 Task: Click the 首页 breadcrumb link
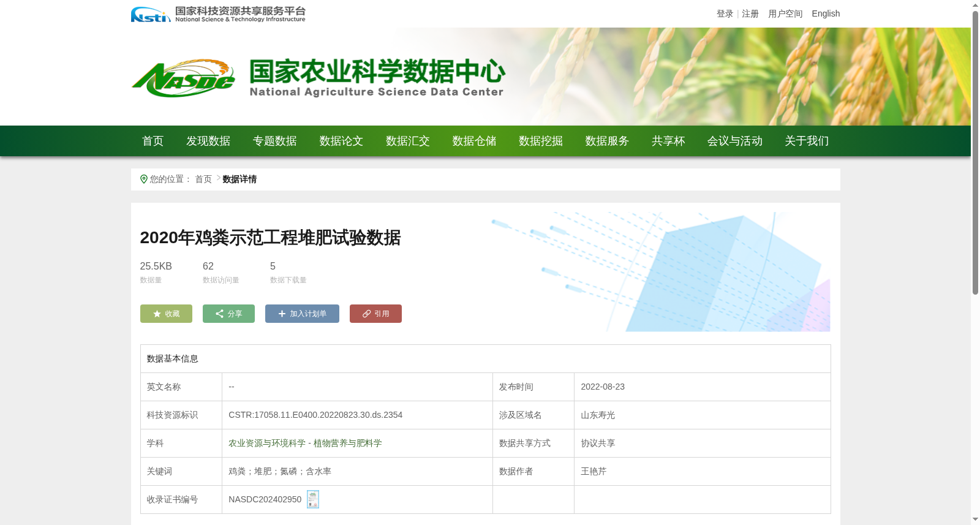tap(203, 179)
